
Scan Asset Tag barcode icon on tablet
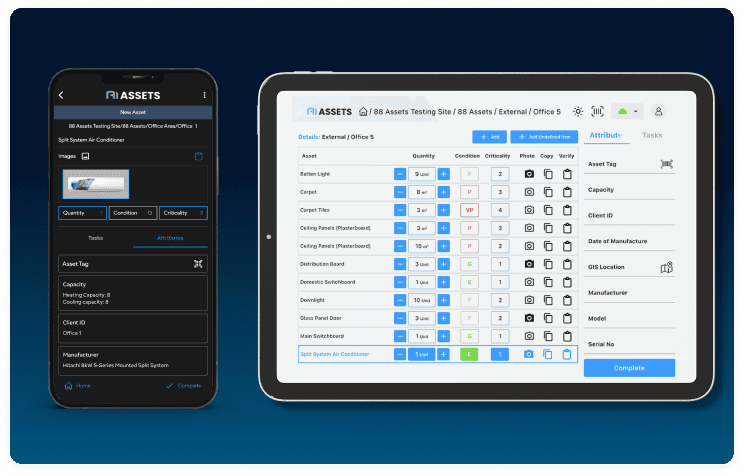667,163
